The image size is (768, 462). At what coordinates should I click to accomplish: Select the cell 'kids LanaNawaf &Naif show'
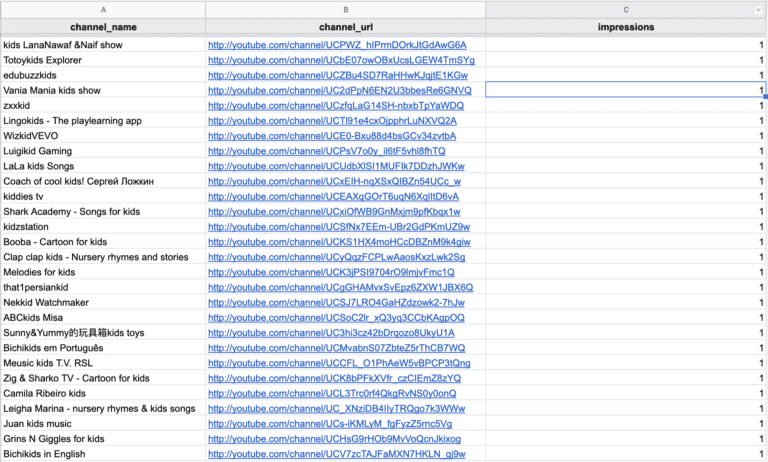[103, 45]
